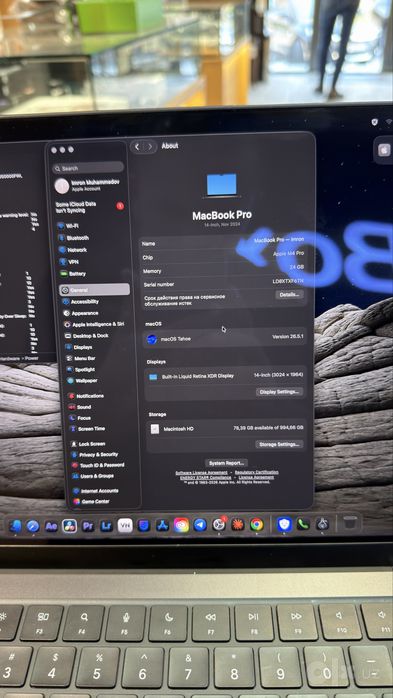Viewport: 393px width, 698px height.
Task: Go forward using the right arrow
Action: point(150,146)
